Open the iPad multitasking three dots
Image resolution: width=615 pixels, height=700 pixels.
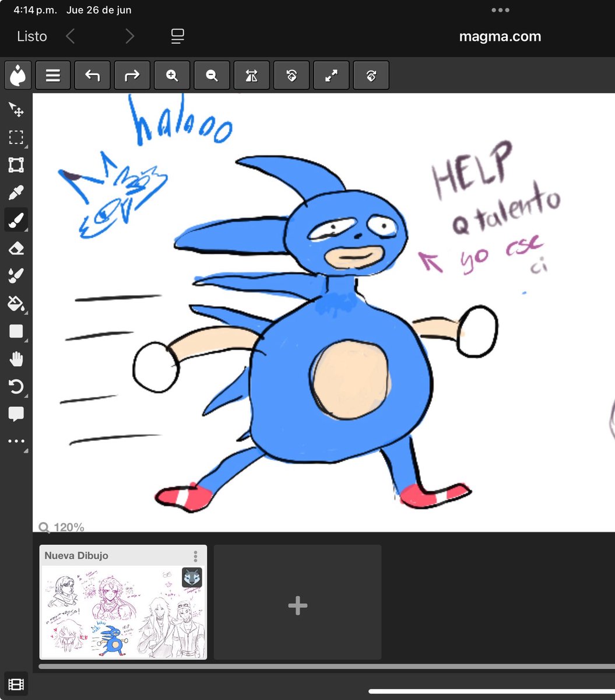point(500,10)
